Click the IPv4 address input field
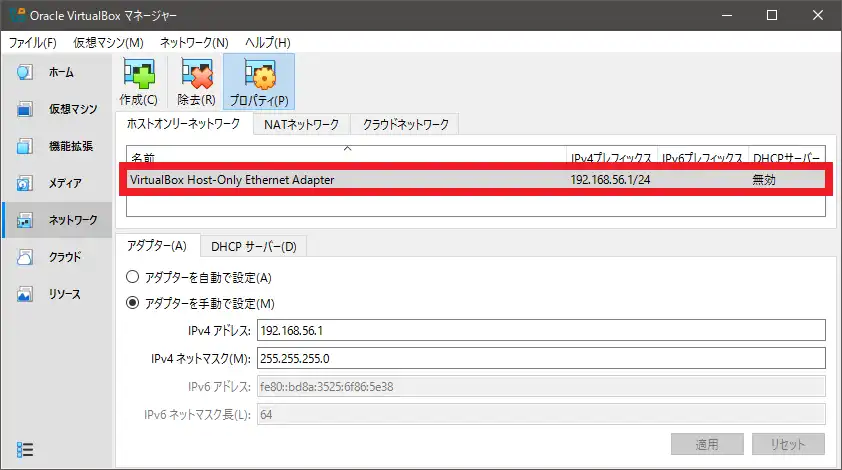The width and height of the screenshot is (842, 470). [x=541, y=330]
